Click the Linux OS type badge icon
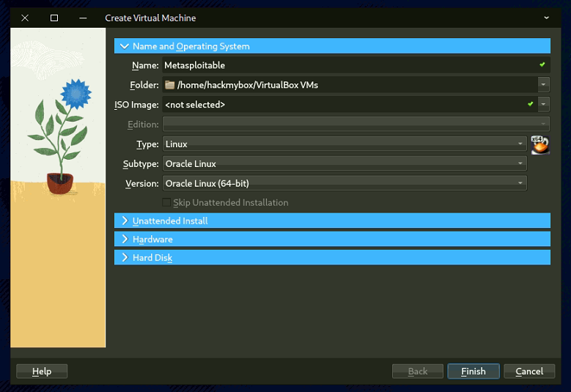Viewport: 571px width, 392px height. tap(539, 144)
